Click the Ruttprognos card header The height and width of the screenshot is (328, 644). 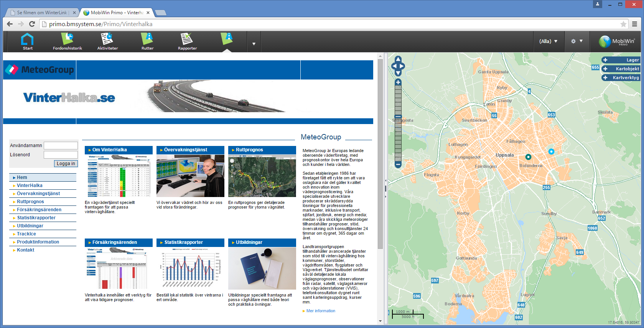pos(262,150)
